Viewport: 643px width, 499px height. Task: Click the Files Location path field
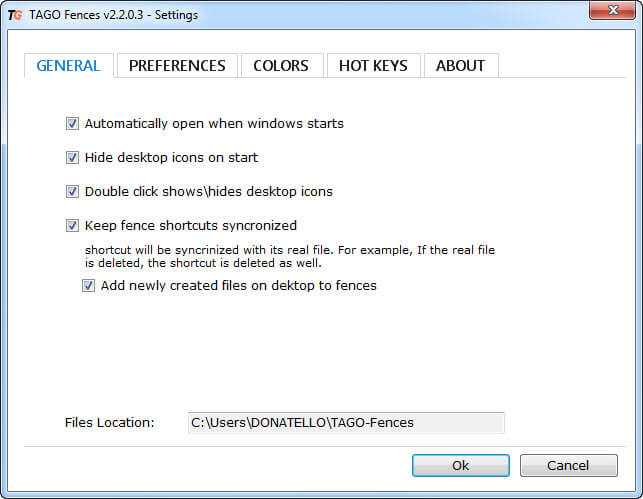point(346,423)
